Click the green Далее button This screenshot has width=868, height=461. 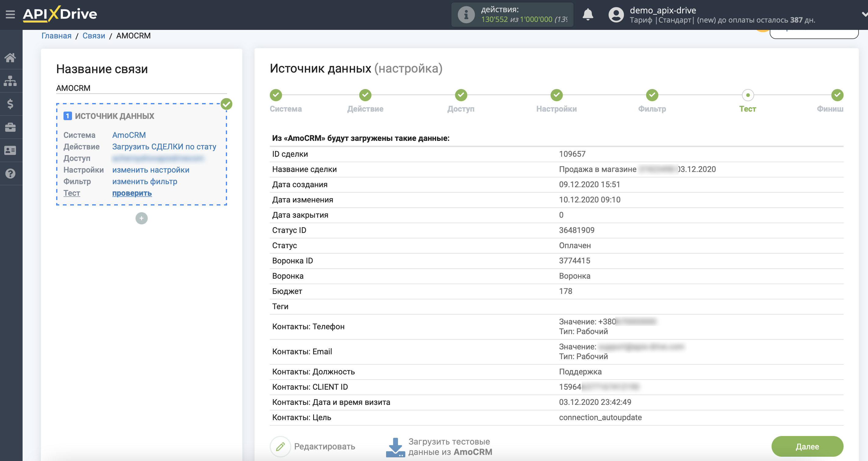click(807, 447)
